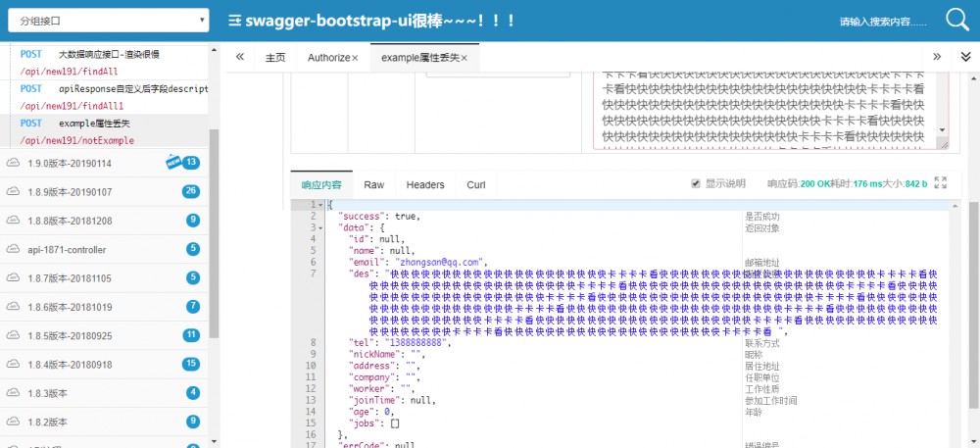
Task: Open the Raw response tab
Action: pos(373,184)
